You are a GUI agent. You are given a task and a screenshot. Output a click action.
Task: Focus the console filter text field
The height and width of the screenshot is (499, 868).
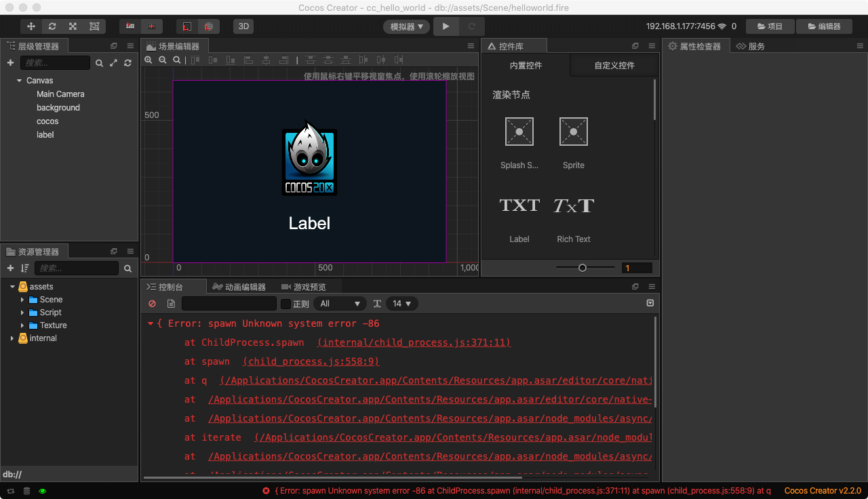pos(229,304)
